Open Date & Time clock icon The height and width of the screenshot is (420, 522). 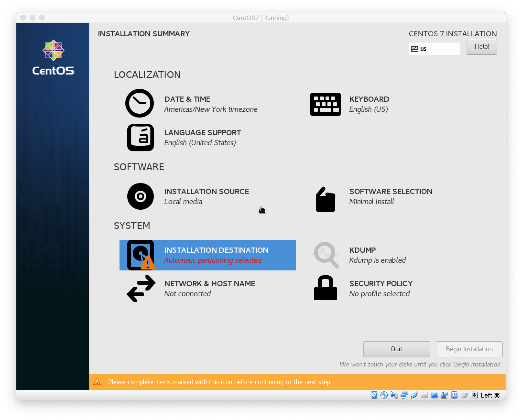point(139,103)
